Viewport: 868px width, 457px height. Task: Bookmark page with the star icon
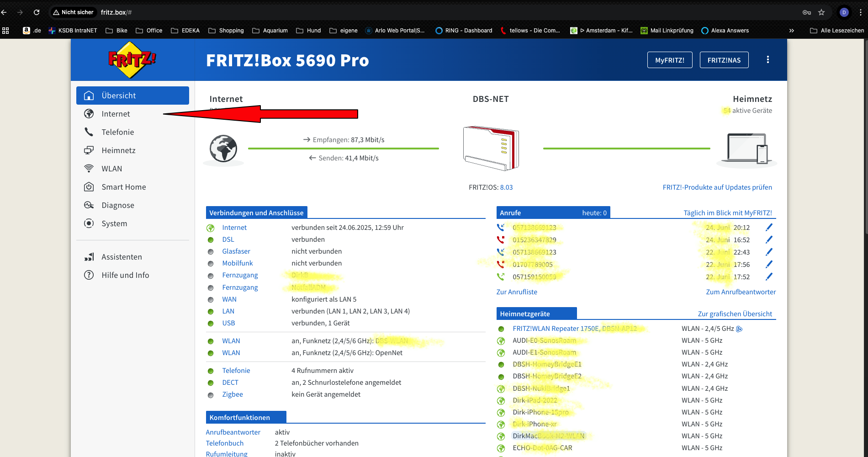point(821,12)
